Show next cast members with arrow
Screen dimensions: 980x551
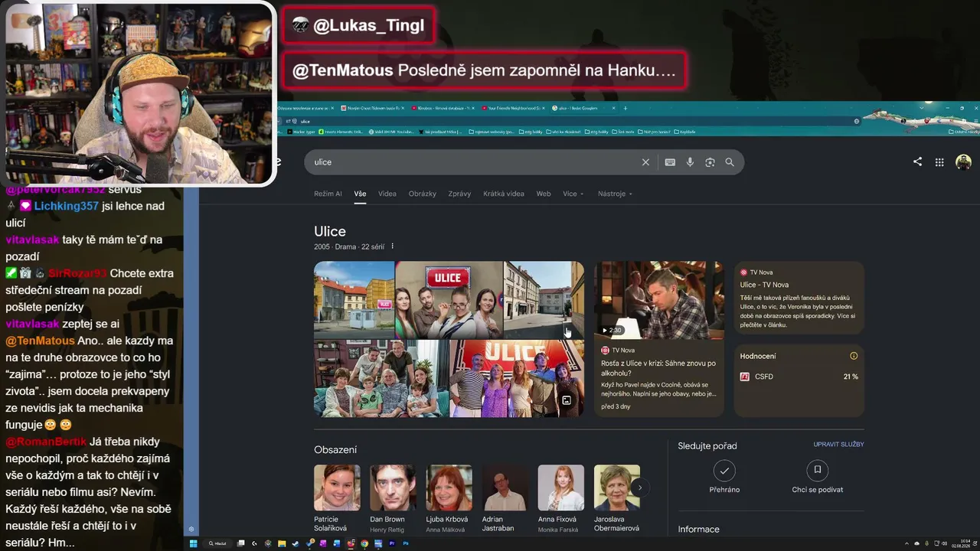pos(639,487)
